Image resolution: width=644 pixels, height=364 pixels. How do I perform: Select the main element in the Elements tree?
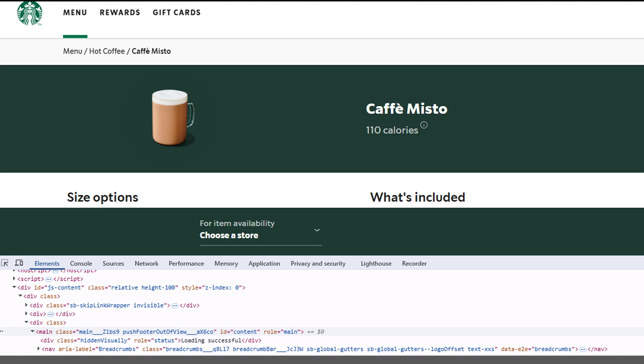(44, 332)
